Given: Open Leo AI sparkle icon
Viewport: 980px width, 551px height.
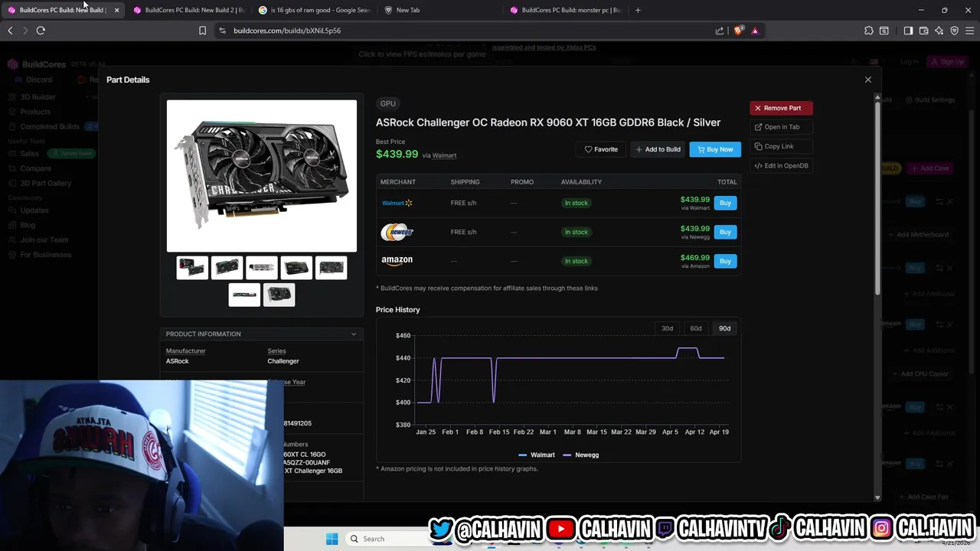Looking at the screenshot, I should click(939, 31).
